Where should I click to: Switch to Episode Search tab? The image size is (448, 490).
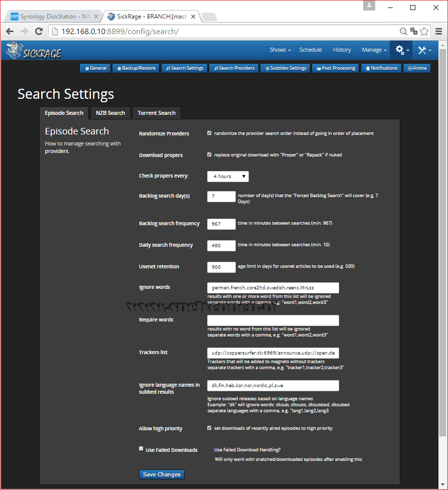[x=64, y=113]
